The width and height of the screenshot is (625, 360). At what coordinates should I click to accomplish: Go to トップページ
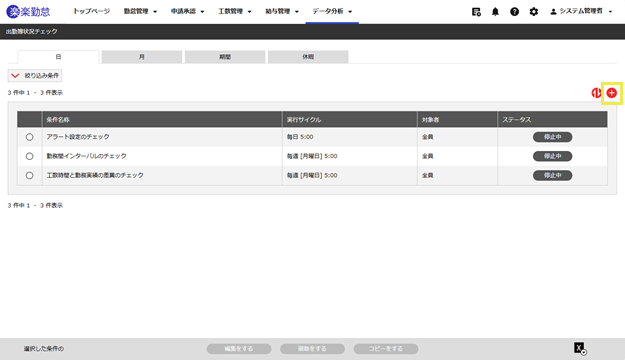tap(91, 12)
